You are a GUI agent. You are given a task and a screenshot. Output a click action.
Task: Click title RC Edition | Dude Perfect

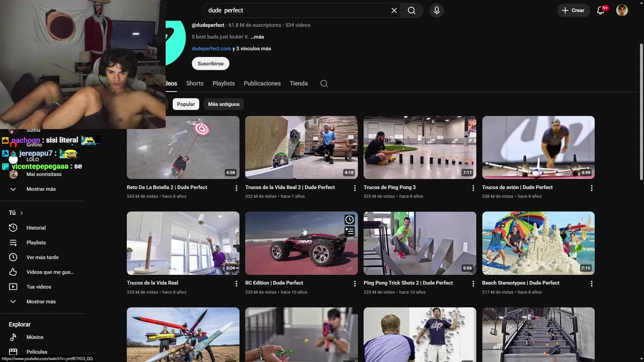[x=274, y=283]
